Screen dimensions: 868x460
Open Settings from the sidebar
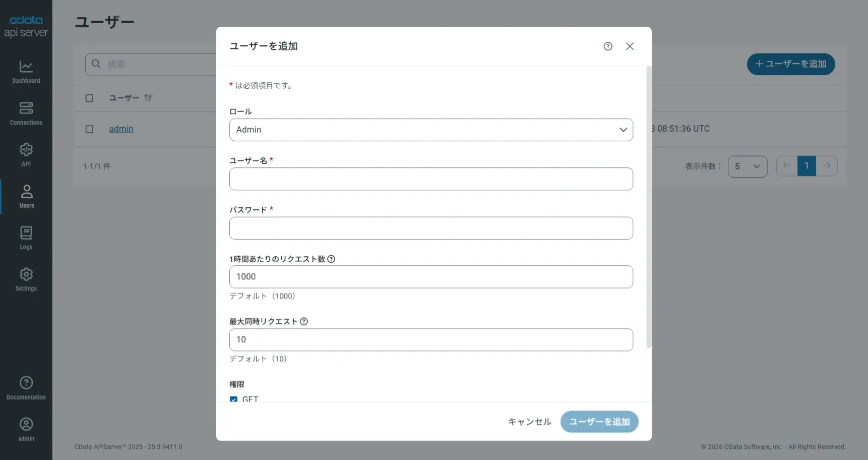tap(26, 279)
